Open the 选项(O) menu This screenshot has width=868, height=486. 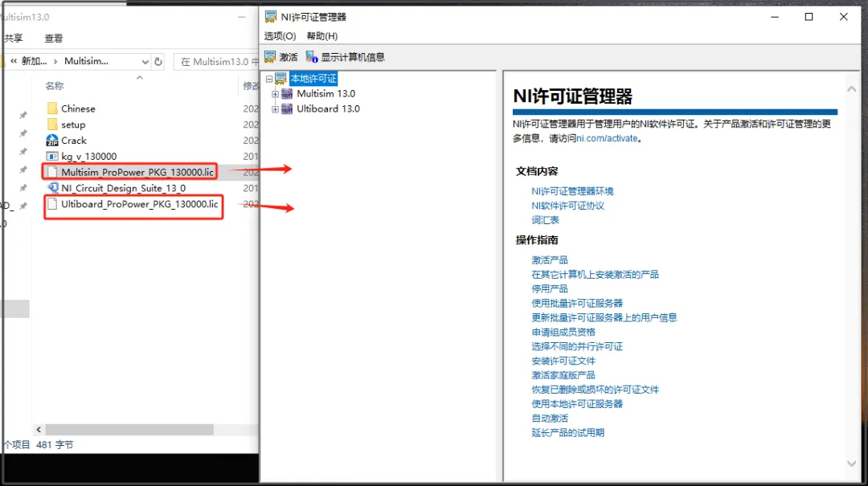[x=280, y=36]
